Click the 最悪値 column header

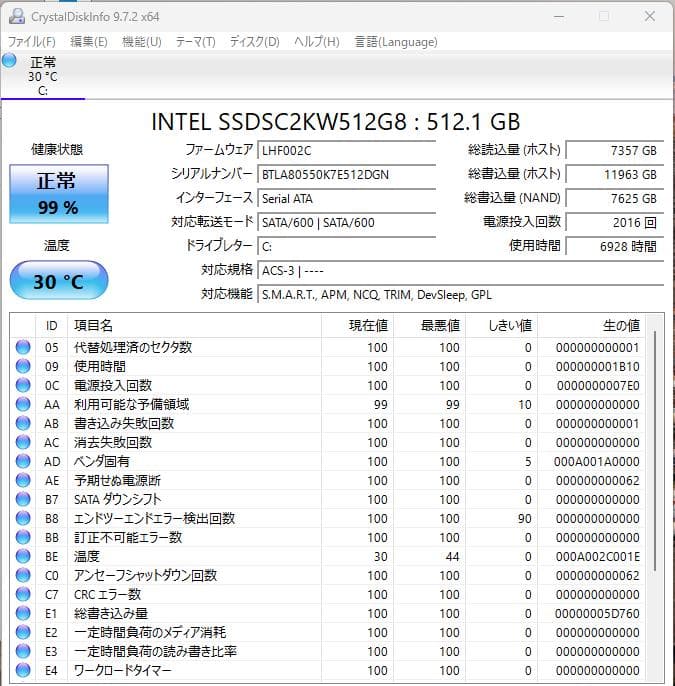[x=430, y=326]
